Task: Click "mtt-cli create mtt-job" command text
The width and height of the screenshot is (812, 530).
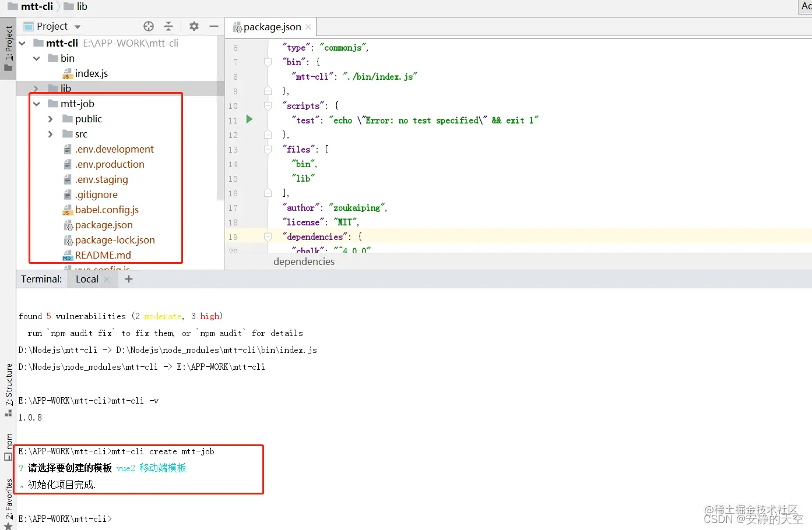Action: tap(163, 451)
